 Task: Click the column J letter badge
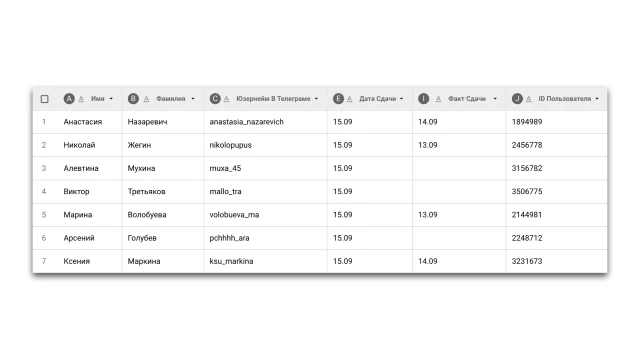click(517, 99)
